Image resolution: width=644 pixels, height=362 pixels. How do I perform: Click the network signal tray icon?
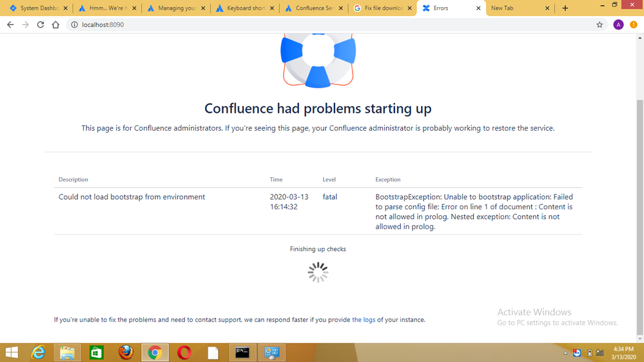tap(600, 353)
